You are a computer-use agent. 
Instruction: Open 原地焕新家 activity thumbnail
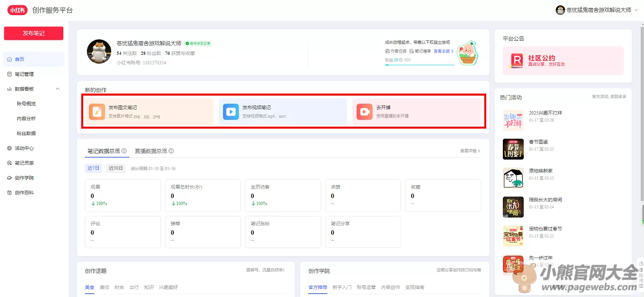(x=513, y=178)
